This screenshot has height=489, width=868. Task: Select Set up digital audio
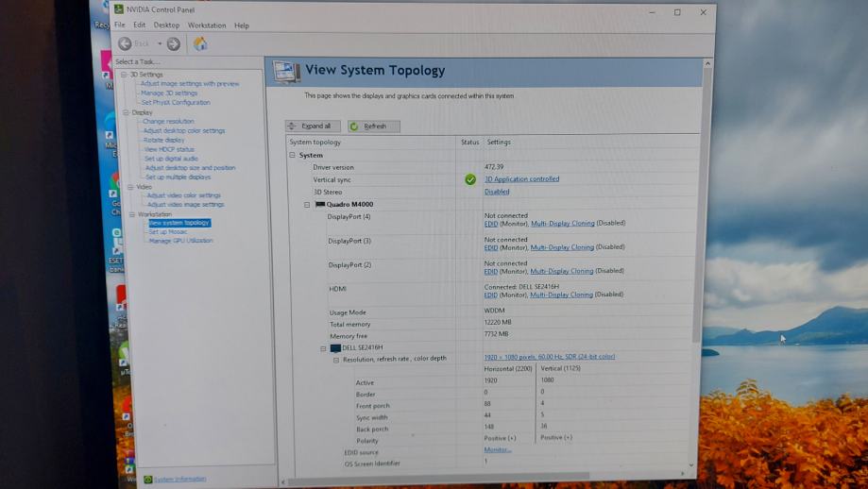pos(171,159)
